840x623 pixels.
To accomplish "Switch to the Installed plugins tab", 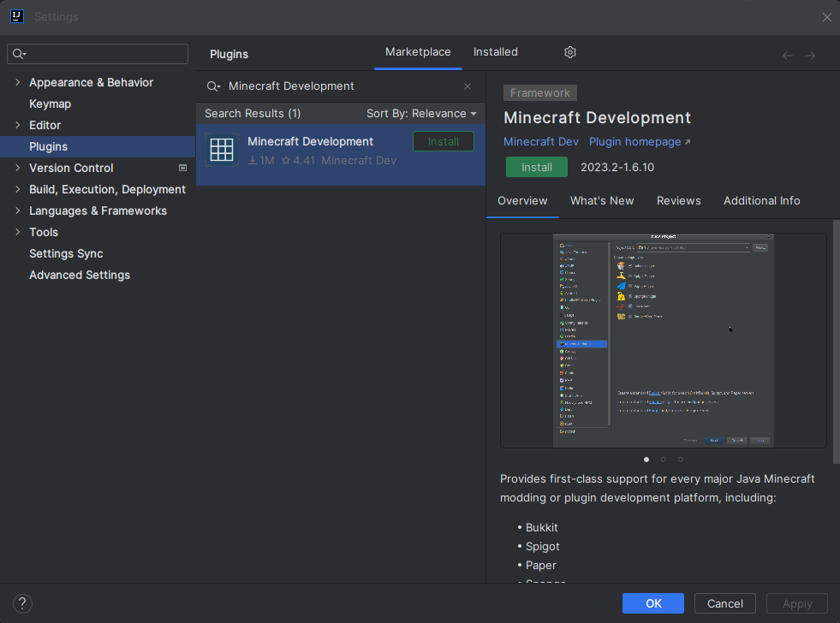I will point(495,52).
